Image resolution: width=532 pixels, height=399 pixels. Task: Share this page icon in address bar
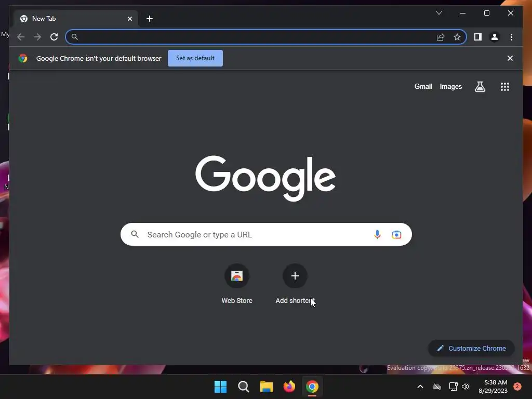[441, 37]
